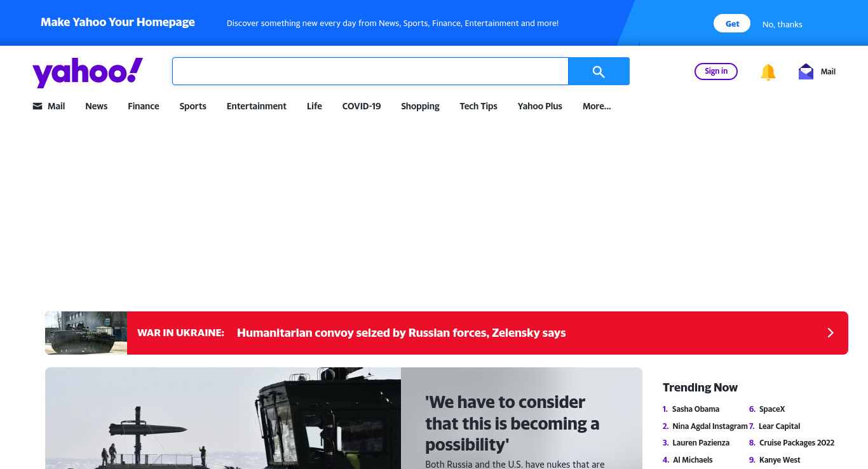Screen dimensions: 868x469
Task: Open trending topic Lauren Pazienza
Action: pos(701,443)
